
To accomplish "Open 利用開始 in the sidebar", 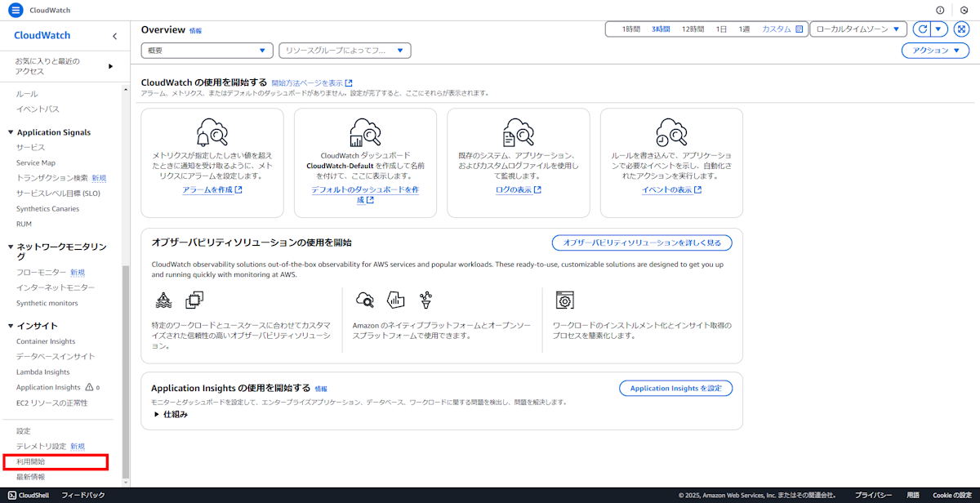I will click(x=31, y=462).
